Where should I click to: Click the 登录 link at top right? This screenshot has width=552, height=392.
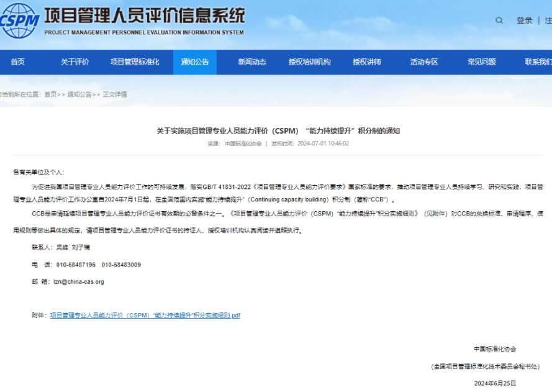pyautogui.click(x=523, y=20)
